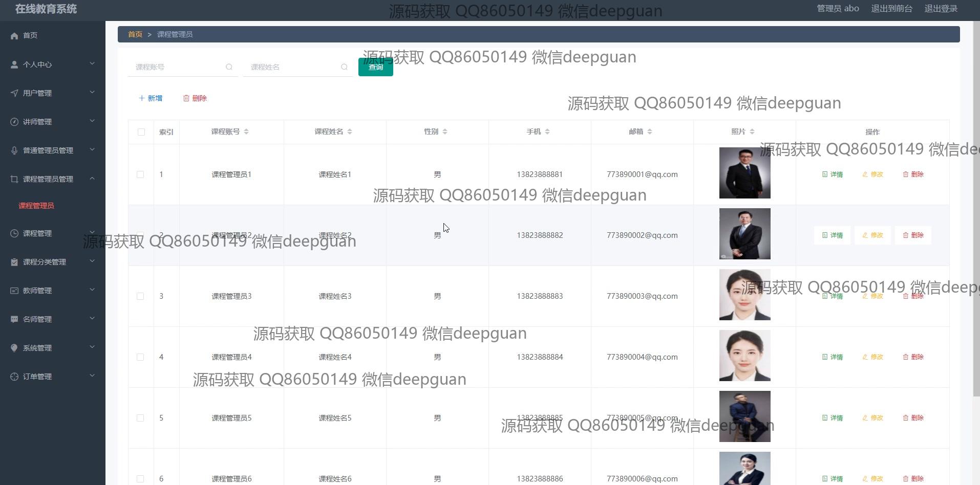Expand the 订单管理 chevron

point(92,376)
